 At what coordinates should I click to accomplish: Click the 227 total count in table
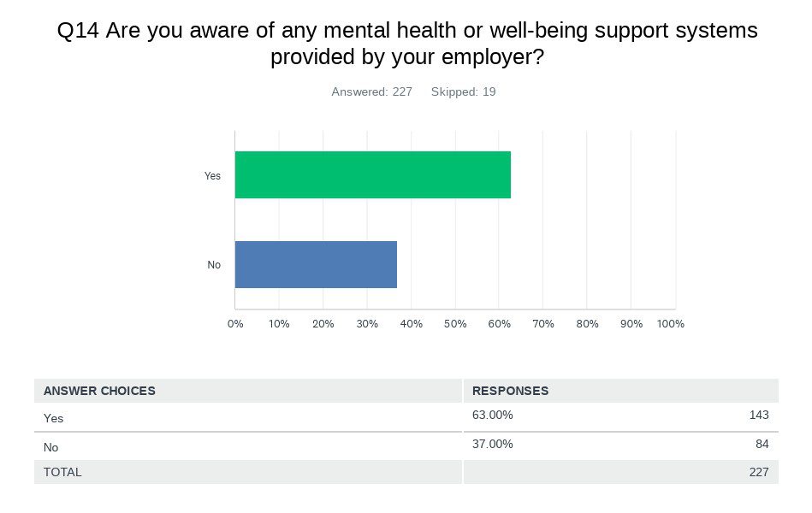758,472
